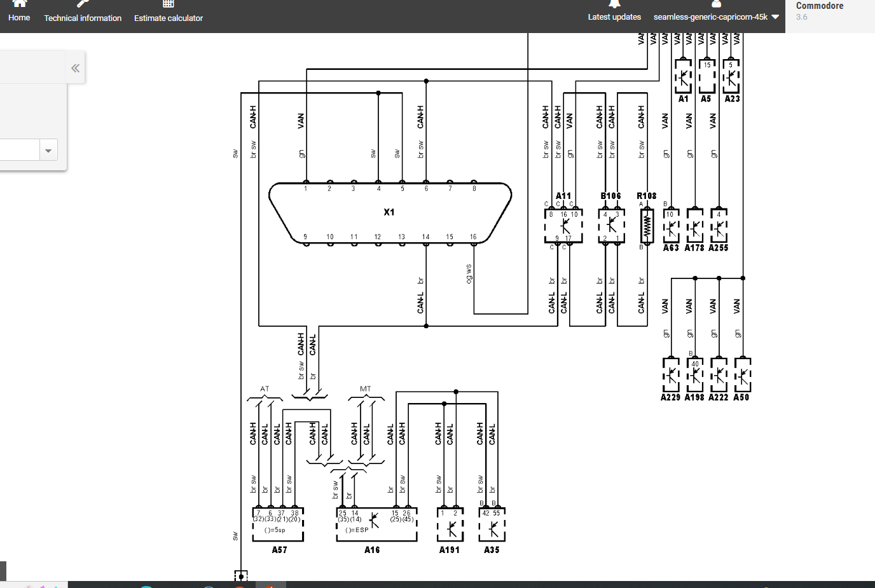Screen dimensions: 875x588
Task: Click the Home house icon
Action: (x=19, y=3)
